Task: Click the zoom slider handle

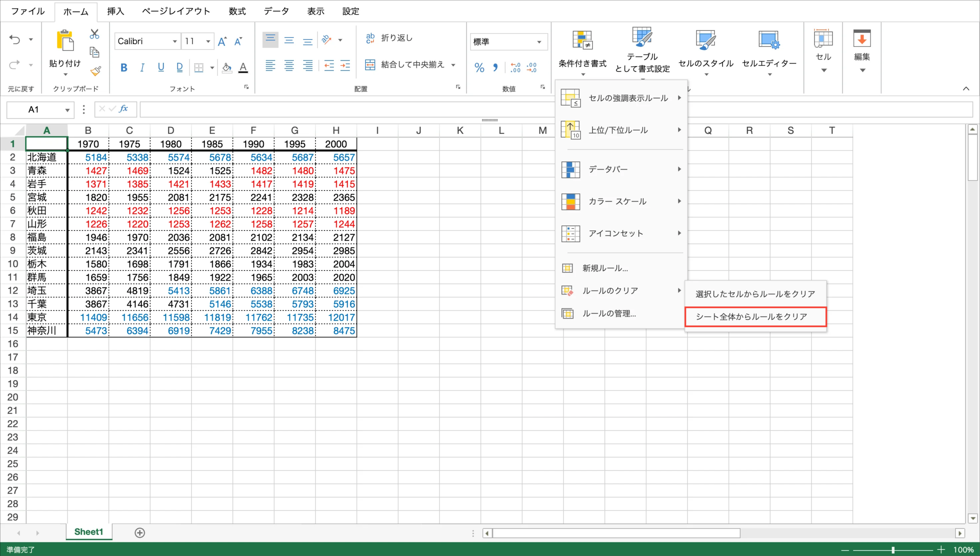Action: coord(893,550)
